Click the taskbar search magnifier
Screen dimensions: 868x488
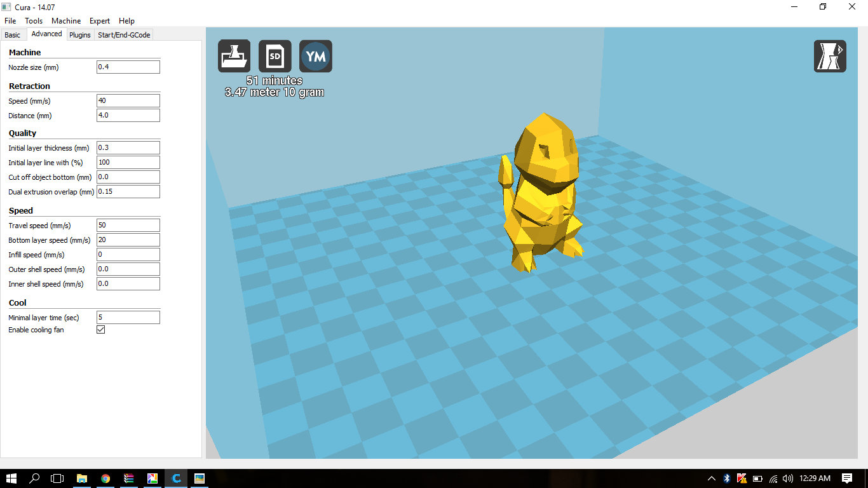tap(35, 478)
